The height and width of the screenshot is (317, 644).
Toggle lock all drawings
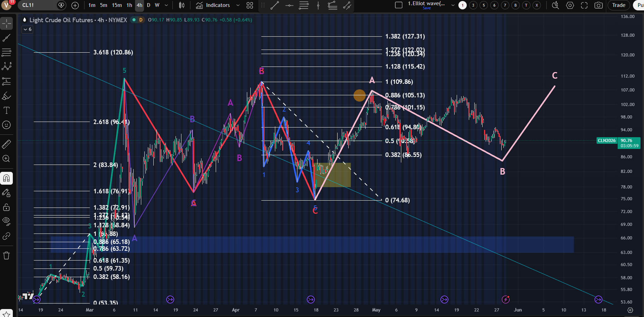[7, 207]
